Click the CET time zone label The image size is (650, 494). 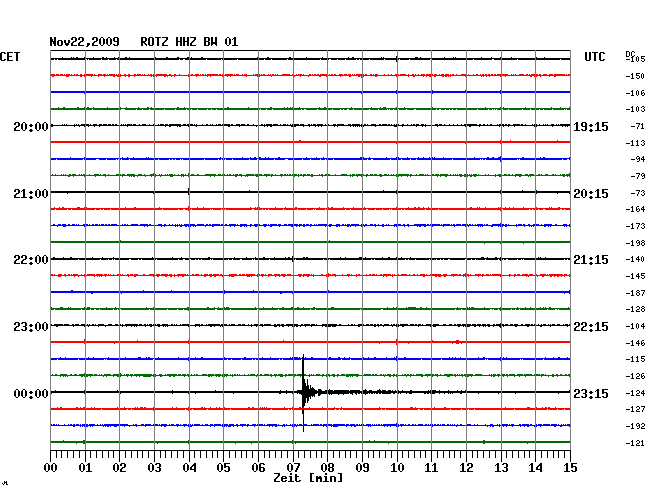tap(10, 57)
